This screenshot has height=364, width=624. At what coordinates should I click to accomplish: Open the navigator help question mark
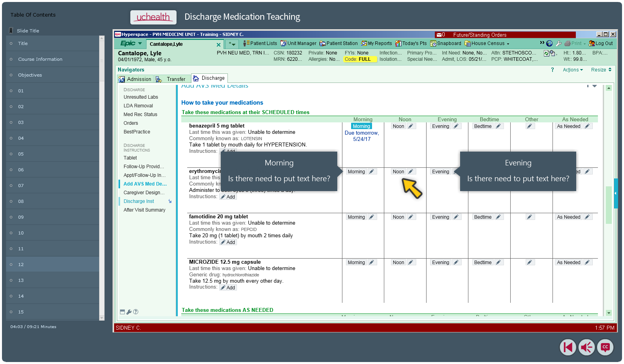click(x=553, y=70)
